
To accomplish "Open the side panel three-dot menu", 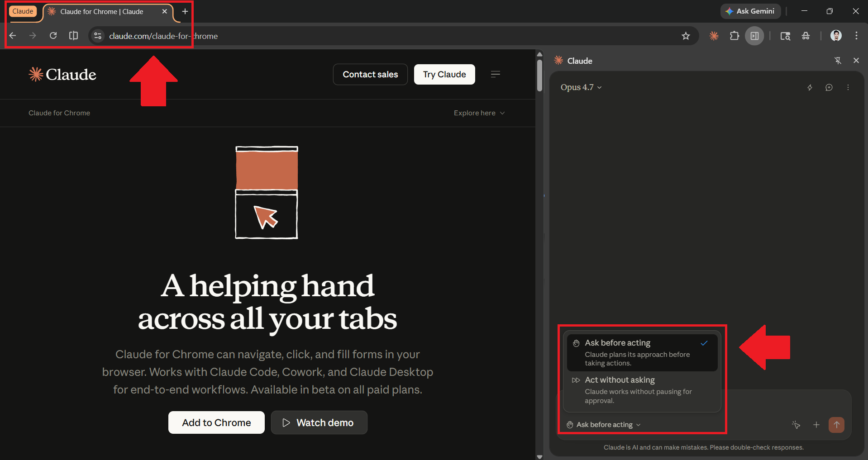I will 848,88.
